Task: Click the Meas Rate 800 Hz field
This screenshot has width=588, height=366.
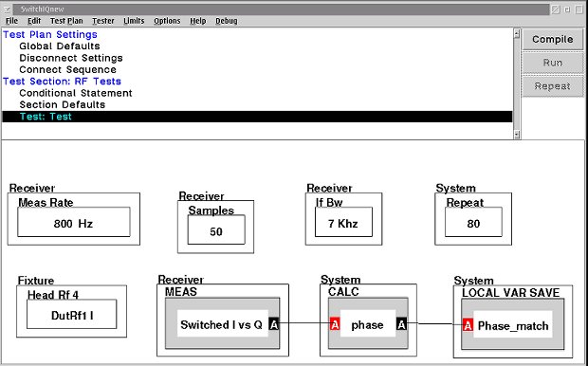Action: tap(74, 222)
